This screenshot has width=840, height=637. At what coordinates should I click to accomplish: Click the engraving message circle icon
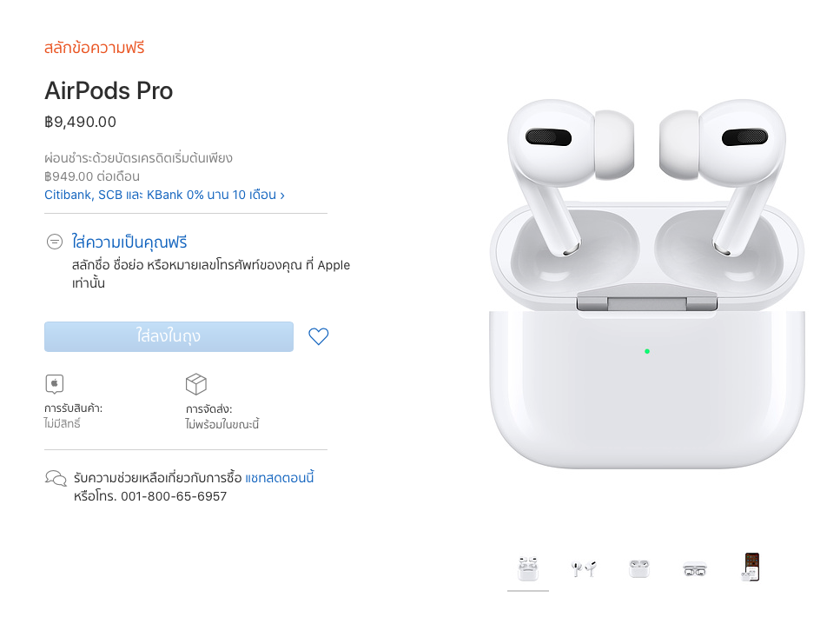tap(54, 242)
